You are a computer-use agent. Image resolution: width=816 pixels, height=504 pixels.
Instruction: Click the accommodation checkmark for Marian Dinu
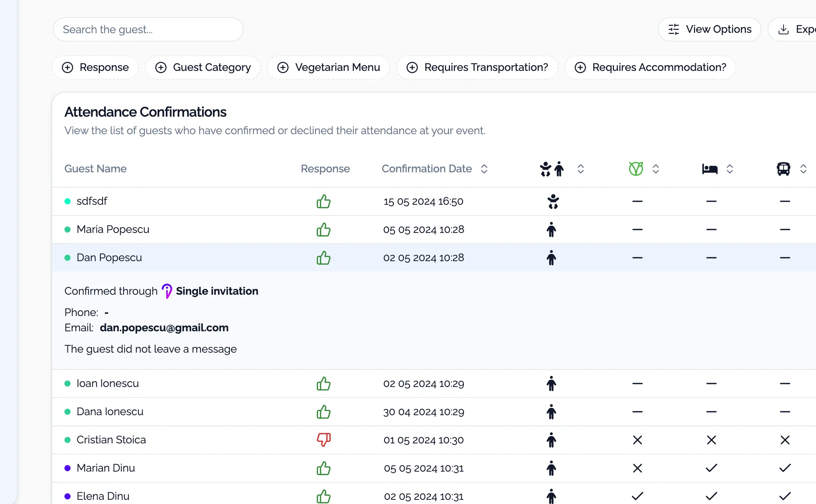click(712, 468)
